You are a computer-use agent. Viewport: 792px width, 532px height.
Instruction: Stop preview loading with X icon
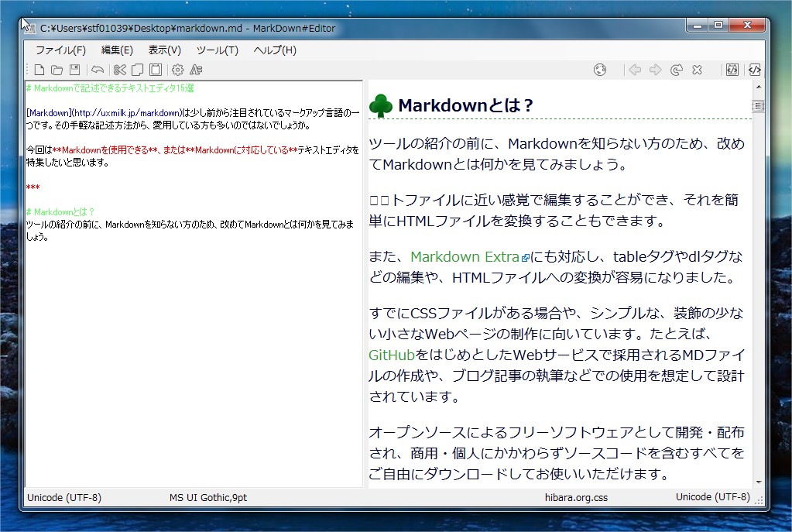pyautogui.click(x=697, y=70)
